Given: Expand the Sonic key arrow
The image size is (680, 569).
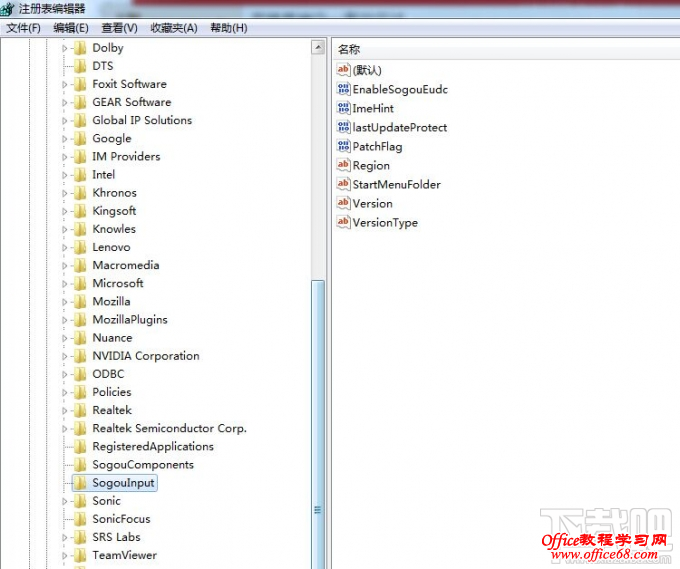Looking at the screenshot, I should (x=65, y=501).
